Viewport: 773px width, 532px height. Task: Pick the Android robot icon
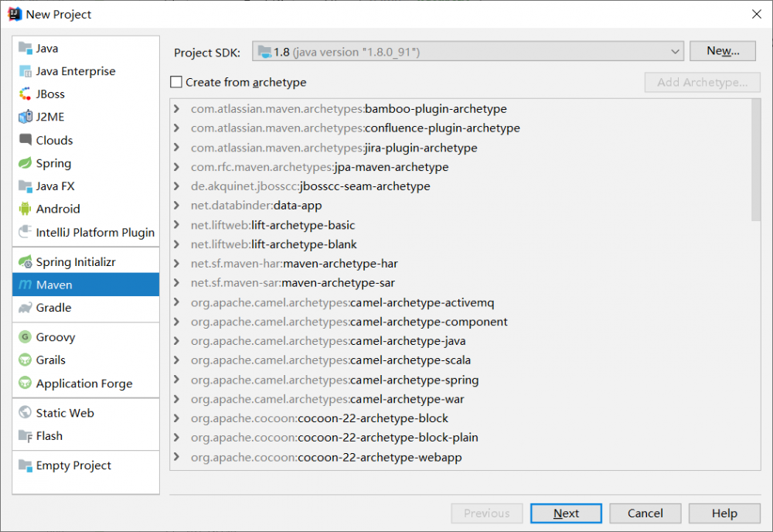[26, 209]
